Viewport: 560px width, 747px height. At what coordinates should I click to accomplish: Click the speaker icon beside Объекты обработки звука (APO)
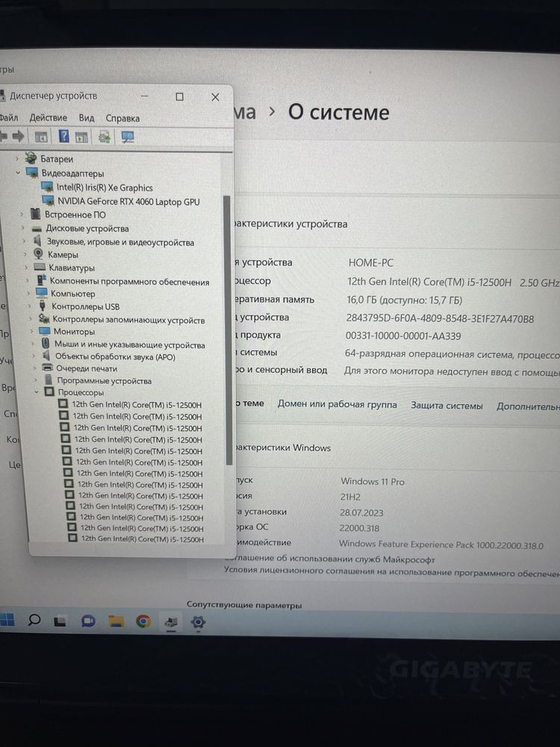[x=46, y=356]
